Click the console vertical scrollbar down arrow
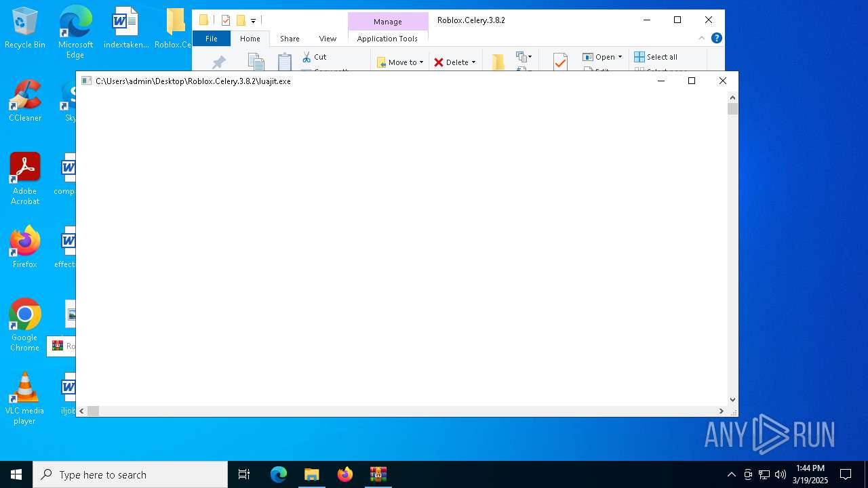The image size is (868, 488). coord(732,400)
